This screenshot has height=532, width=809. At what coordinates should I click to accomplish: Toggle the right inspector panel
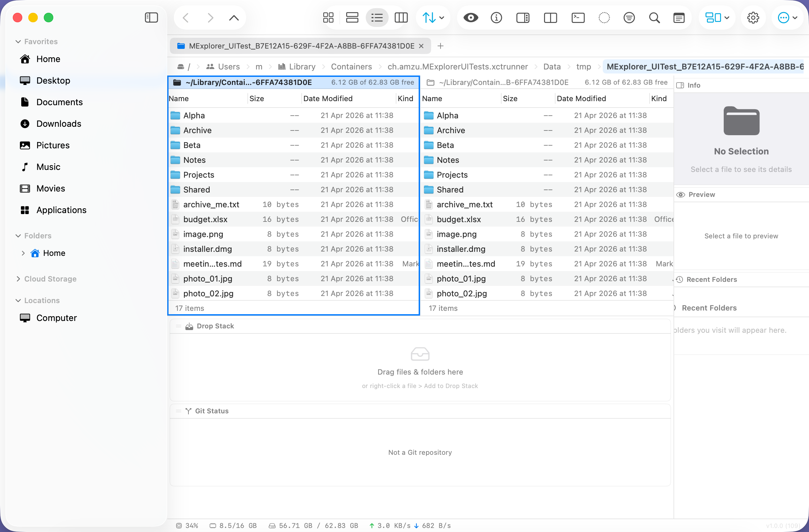click(523, 17)
